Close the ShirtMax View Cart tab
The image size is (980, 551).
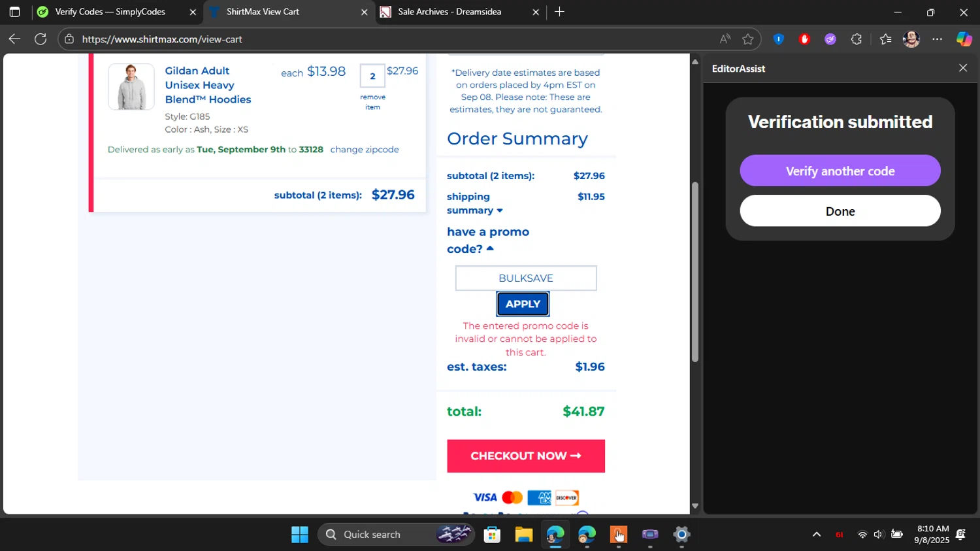click(365, 12)
